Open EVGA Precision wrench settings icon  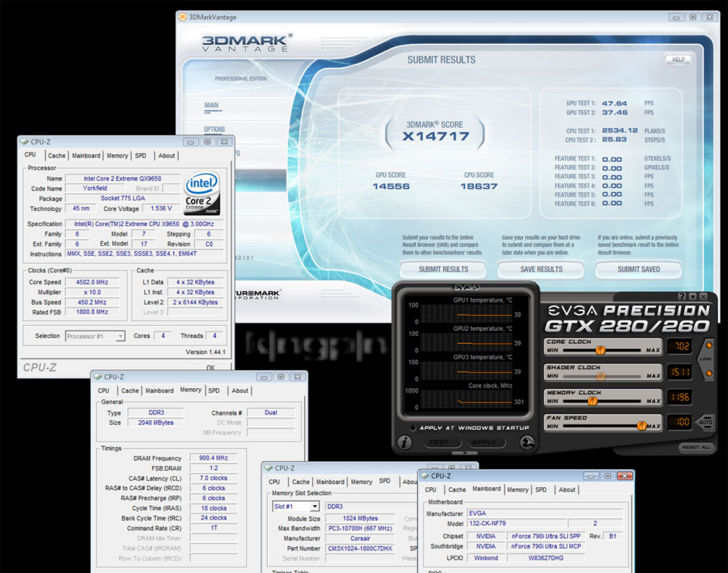pyautogui.click(x=527, y=443)
